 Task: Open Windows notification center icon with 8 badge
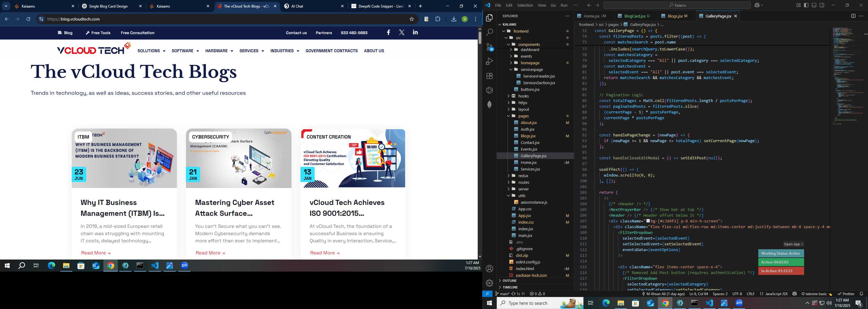click(x=859, y=303)
